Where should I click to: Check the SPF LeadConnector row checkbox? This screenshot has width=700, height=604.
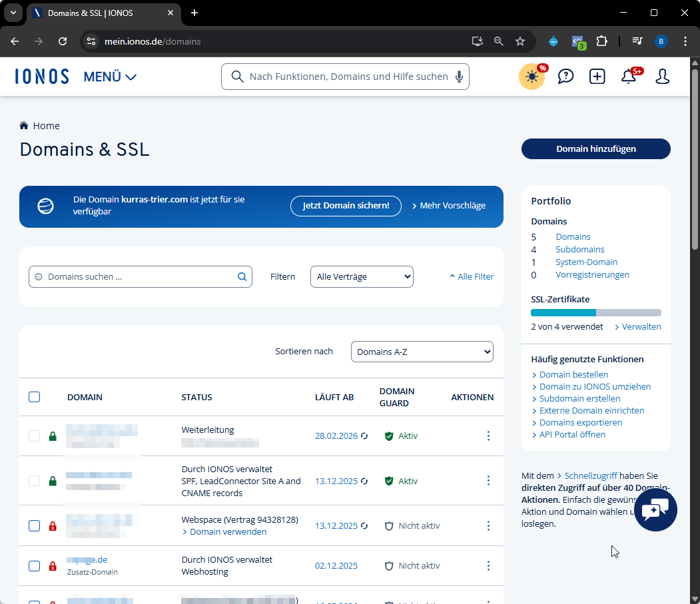[35, 481]
